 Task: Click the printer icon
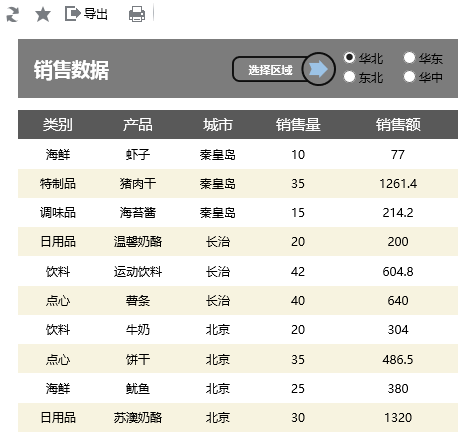click(x=137, y=14)
